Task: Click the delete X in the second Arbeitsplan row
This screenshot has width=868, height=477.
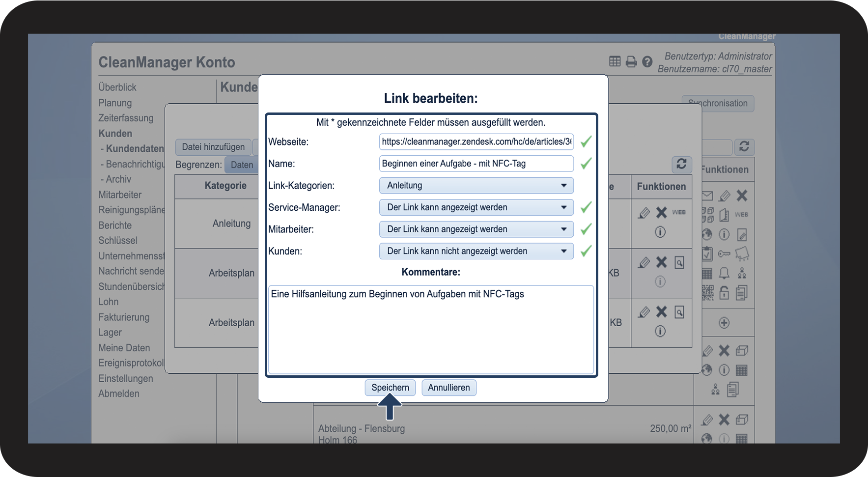Action: 662,312
